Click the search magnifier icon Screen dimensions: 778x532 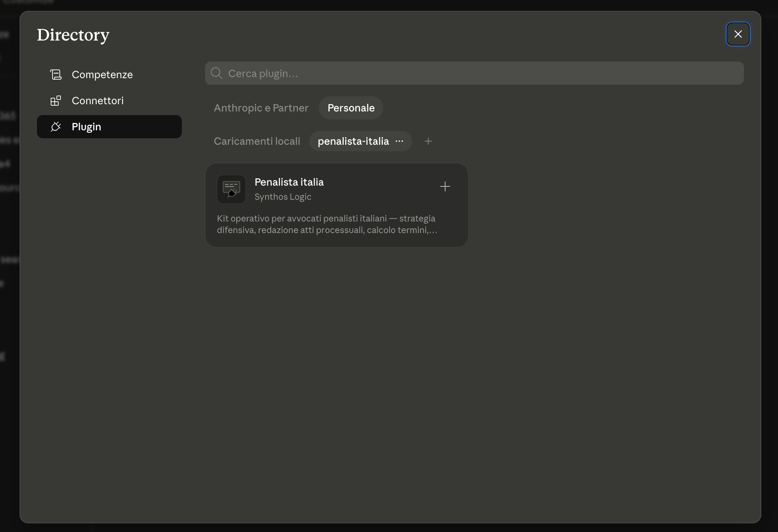[216, 73]
